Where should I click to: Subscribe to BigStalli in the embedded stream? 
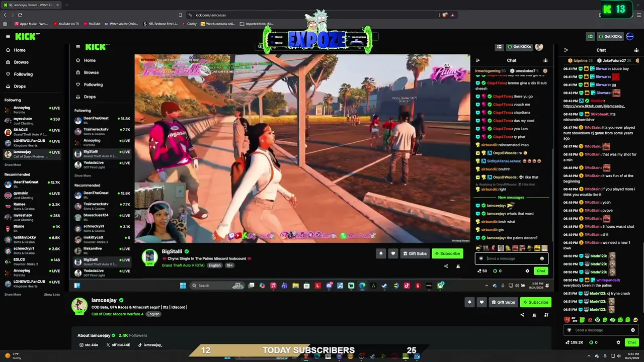pos(447,253)
